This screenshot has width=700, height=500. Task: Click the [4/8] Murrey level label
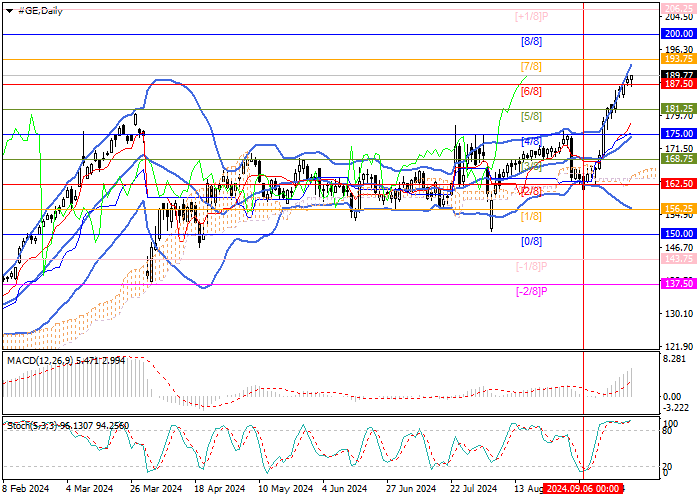coord(531,142)
